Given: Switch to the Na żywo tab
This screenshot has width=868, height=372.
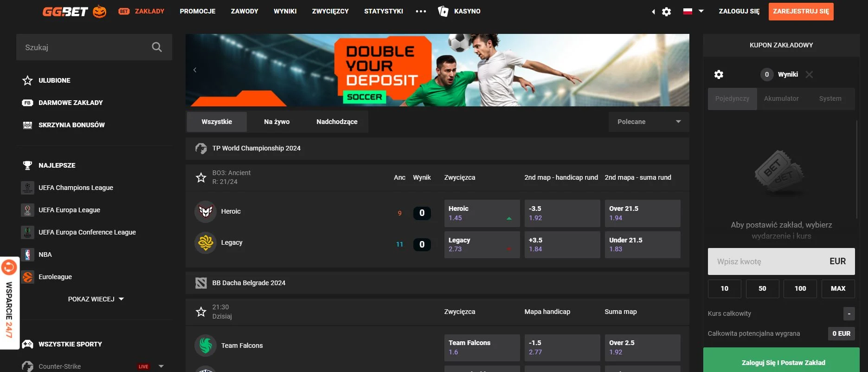Looking at the screenshot, I should tap(276, 122).
